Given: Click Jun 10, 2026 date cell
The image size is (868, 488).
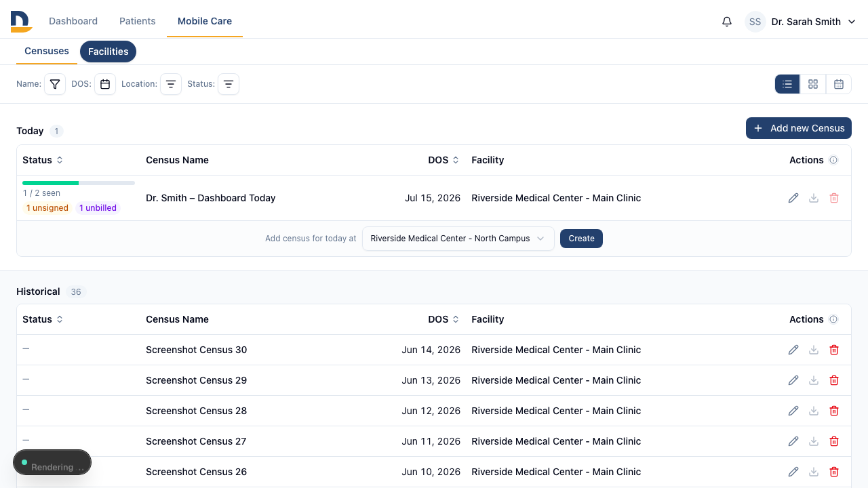Looking at the screenshot, I should click(431, 472).
